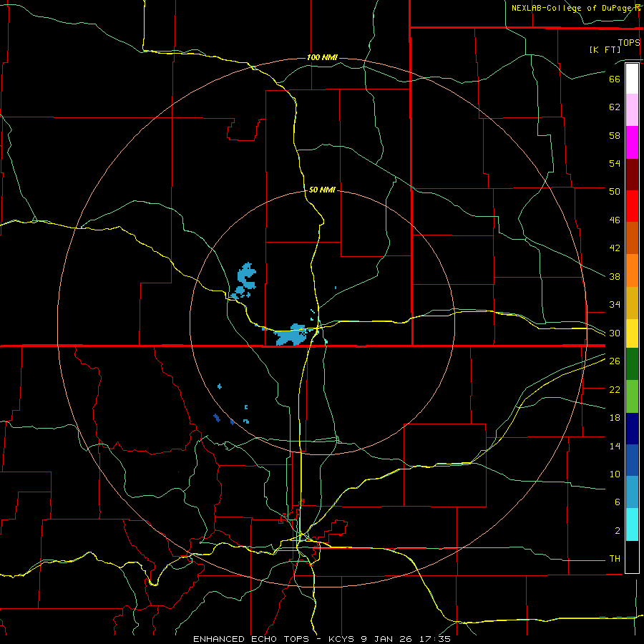Click the legend value "18"
The width and height of the screenshot is (644, 644).
pyautogui.click(x=615, y=417)
